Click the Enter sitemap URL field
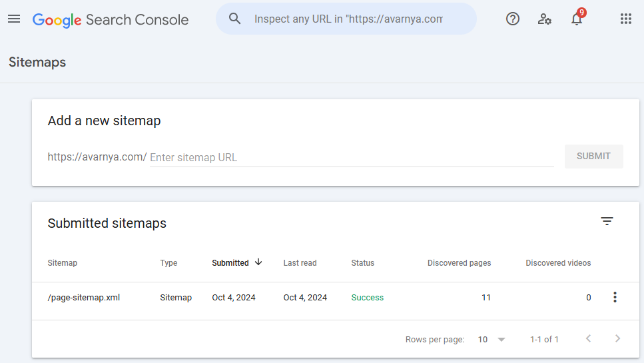The image size is (644, 363). 351,158
